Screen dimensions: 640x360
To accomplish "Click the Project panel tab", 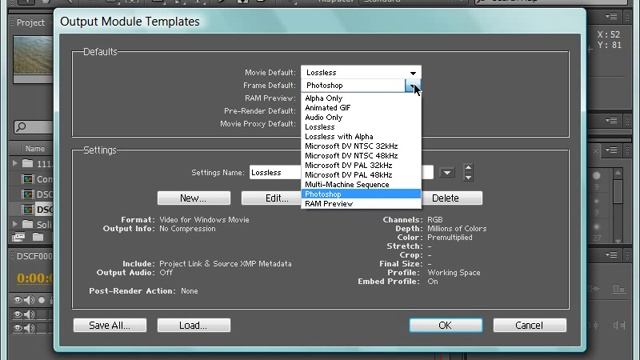I will tap(30, 23).
